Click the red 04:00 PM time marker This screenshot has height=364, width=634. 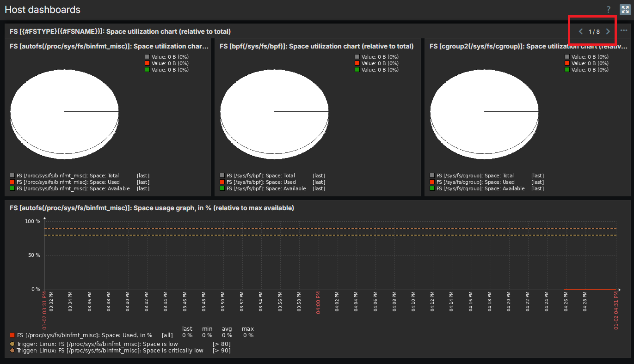[318, 303]
